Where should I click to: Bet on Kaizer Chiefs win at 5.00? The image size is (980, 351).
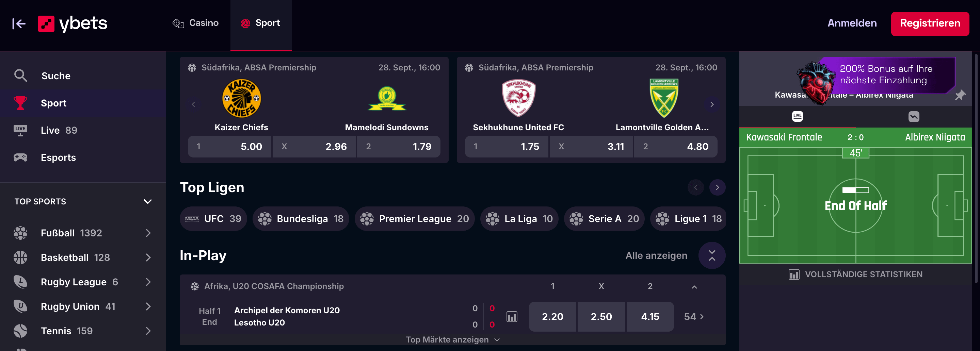pyautogui.click(x=229, y=146)
